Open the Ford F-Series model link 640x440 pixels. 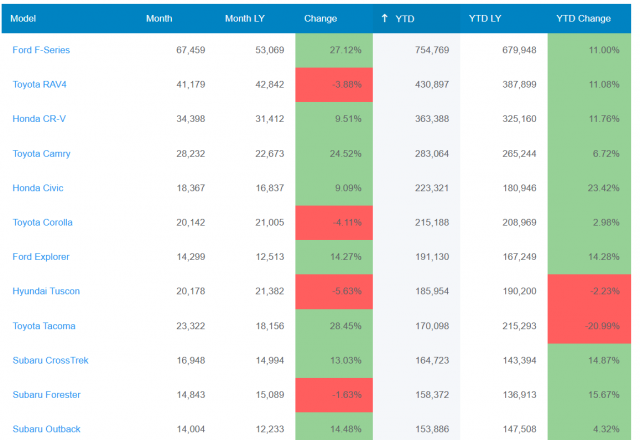(x=41, y=50)
